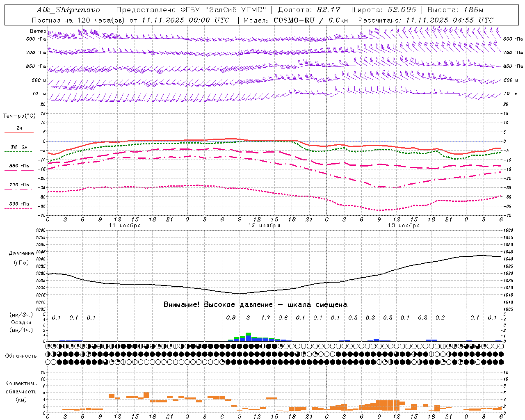This screenshot has height=420, width=525.
Task: Select the Тем-ра(°C) temperature axis title
Action: (19, 116)
